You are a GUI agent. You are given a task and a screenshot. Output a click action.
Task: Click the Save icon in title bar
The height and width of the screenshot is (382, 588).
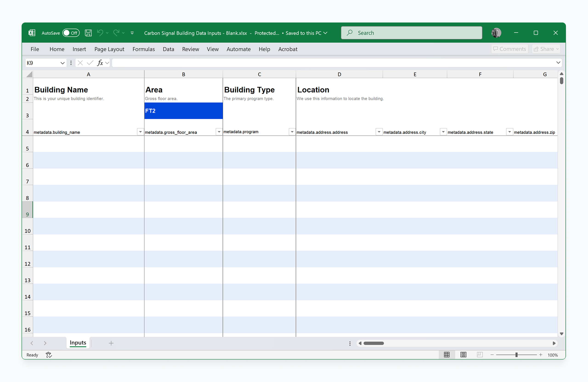[x=88, y=33]
